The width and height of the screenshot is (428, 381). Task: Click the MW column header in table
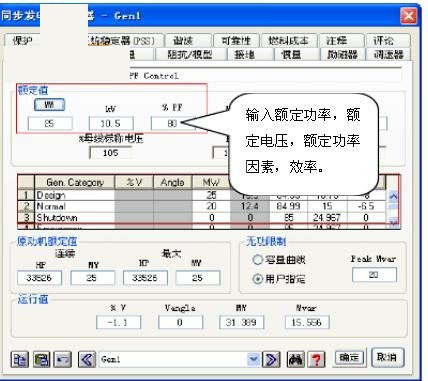pos(211,182)
